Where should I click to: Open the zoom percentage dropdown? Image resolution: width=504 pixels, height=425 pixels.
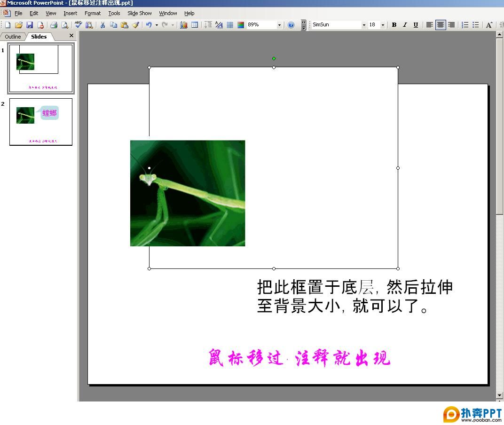pyautogui.click(x=279, y=25)
